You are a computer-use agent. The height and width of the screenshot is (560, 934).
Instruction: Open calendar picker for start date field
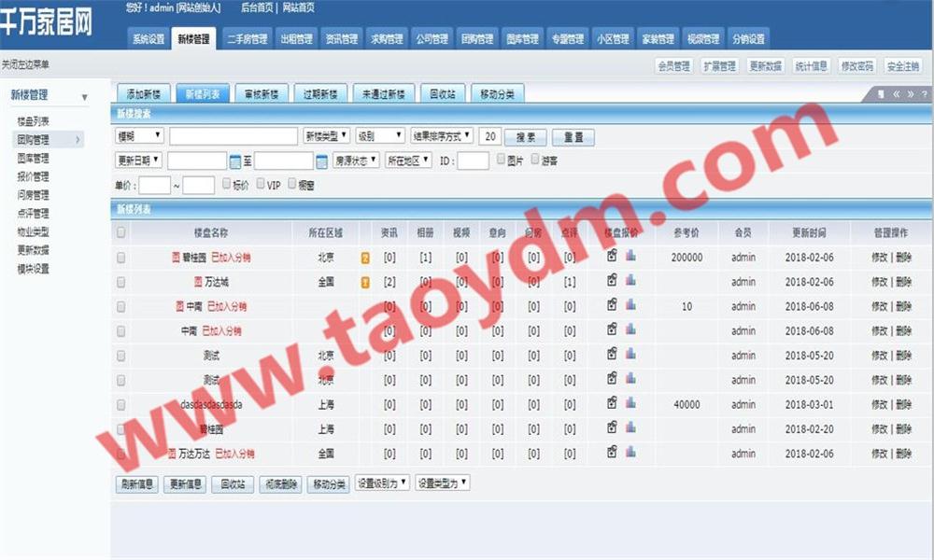click(x=235, y=161)
